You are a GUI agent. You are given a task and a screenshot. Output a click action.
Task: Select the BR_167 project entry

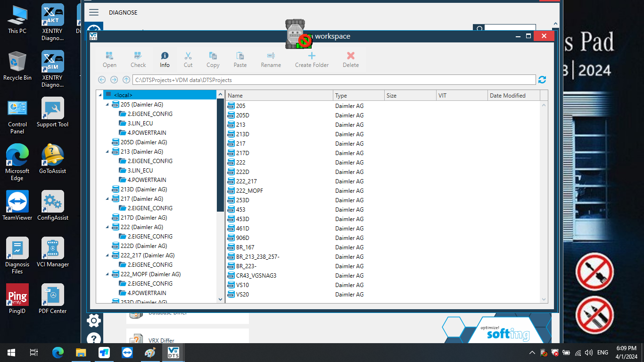click(x=244, y=247)
